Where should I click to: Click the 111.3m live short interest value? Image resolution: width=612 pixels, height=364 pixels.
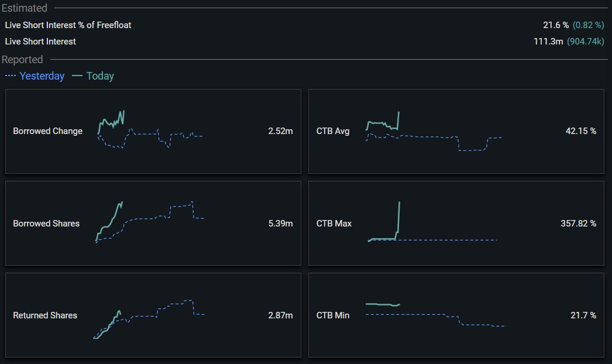548,42
